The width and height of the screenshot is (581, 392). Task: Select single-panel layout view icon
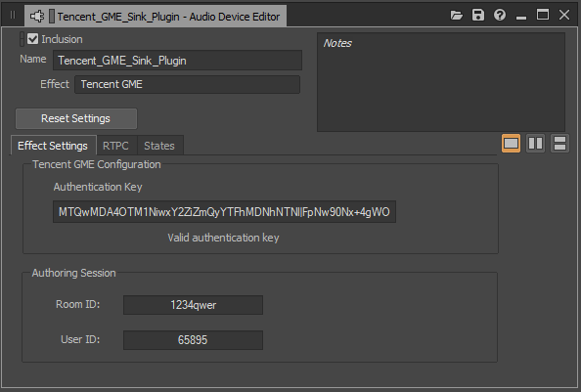511,144
